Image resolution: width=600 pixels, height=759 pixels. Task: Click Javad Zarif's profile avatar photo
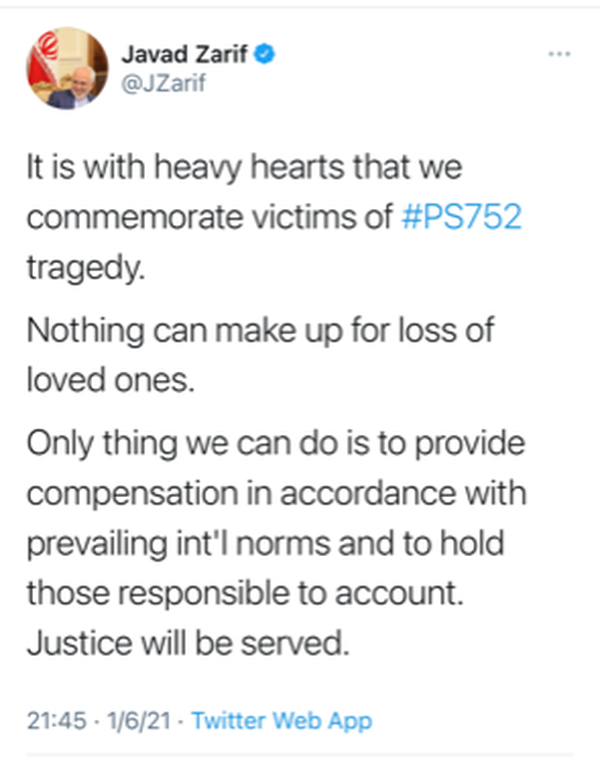[x=67, y=68]
